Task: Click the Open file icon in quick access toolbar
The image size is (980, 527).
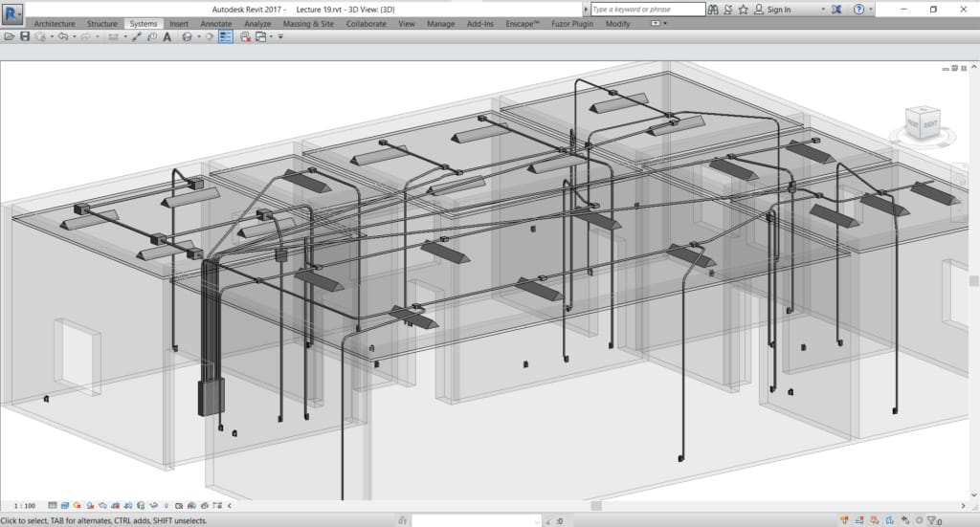Action: pyautogui.click(x=9, y=37)
